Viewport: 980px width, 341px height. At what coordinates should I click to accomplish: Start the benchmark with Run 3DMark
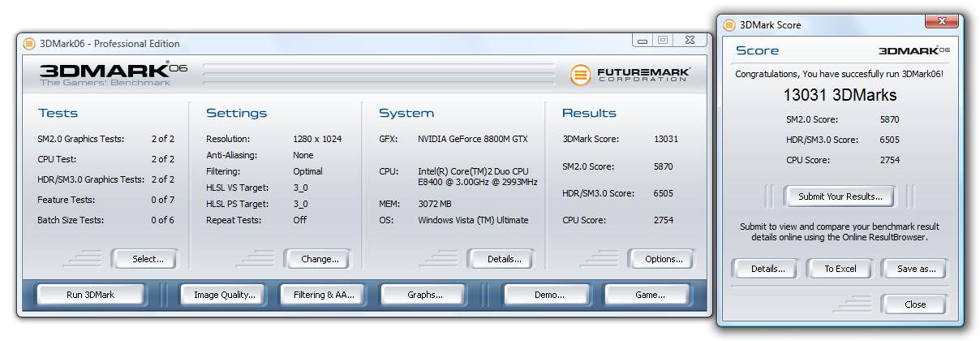point(90,295)
